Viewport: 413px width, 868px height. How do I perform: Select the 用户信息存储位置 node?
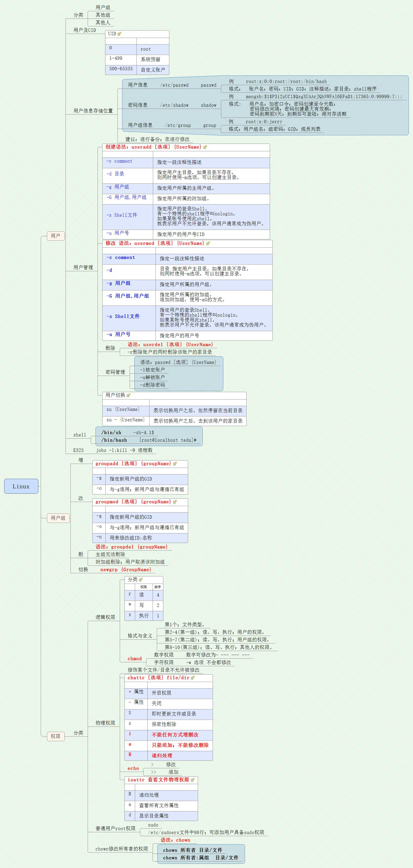(x=93, y=110)
